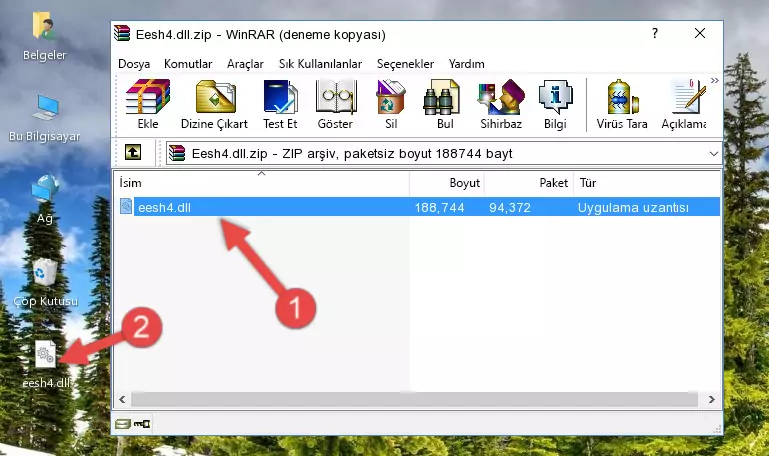Click the 94,372 packed size cell

[x=510, y=208]
